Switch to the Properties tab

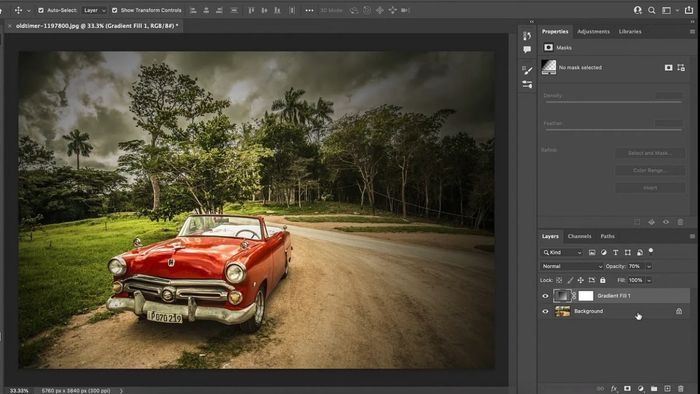click(555, 32)
